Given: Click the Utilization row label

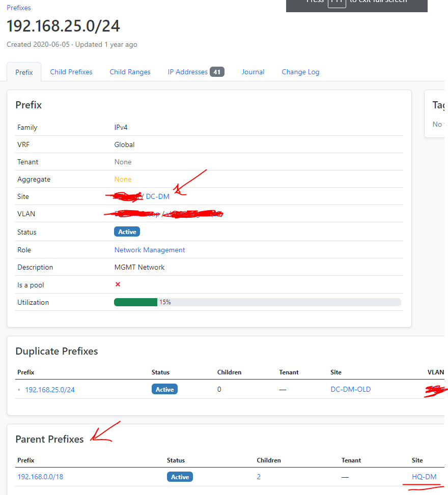Looking at the screenshot, I should coord(33,302).
